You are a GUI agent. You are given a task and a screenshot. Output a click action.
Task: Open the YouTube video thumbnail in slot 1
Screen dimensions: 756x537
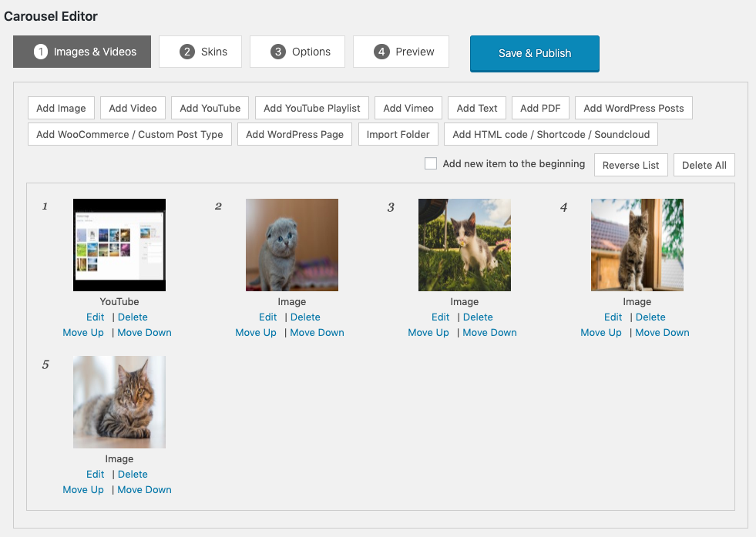coord(119,245)
